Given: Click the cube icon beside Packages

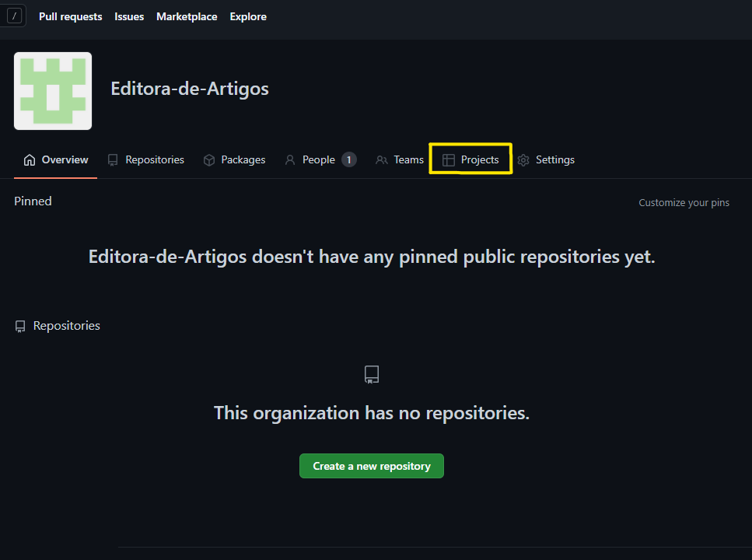Looking at the screenshot, I should (x=209, y=160).
